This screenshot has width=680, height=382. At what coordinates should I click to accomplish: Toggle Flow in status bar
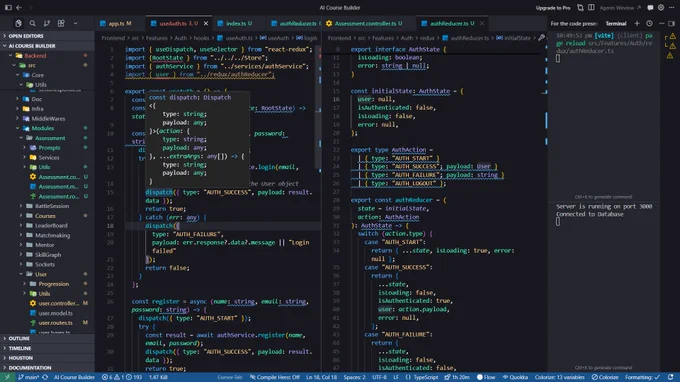[x=486, y=377]
